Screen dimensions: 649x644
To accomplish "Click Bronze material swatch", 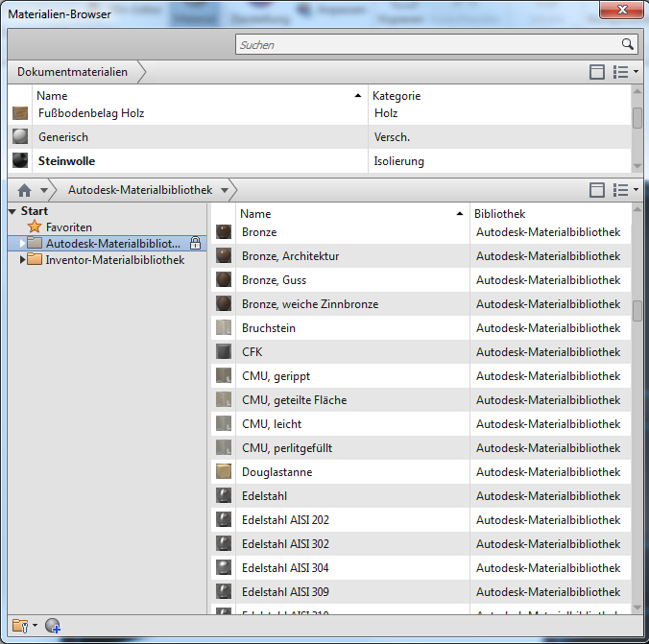I will [224, 231].
